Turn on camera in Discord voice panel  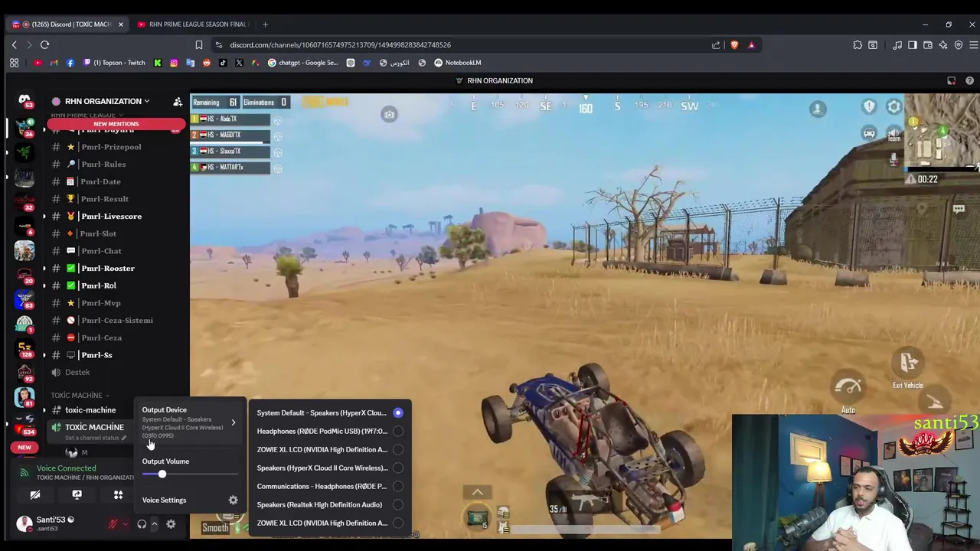tap(35, 495)
